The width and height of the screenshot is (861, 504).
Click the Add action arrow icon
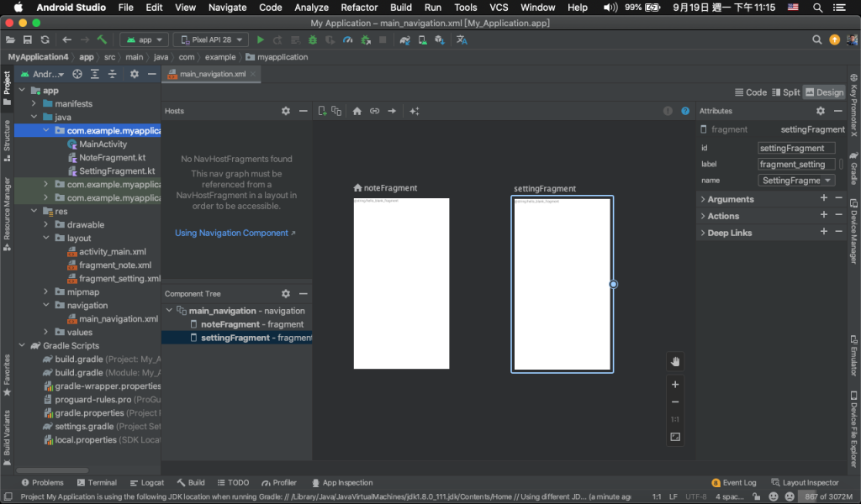pos(392,111)
